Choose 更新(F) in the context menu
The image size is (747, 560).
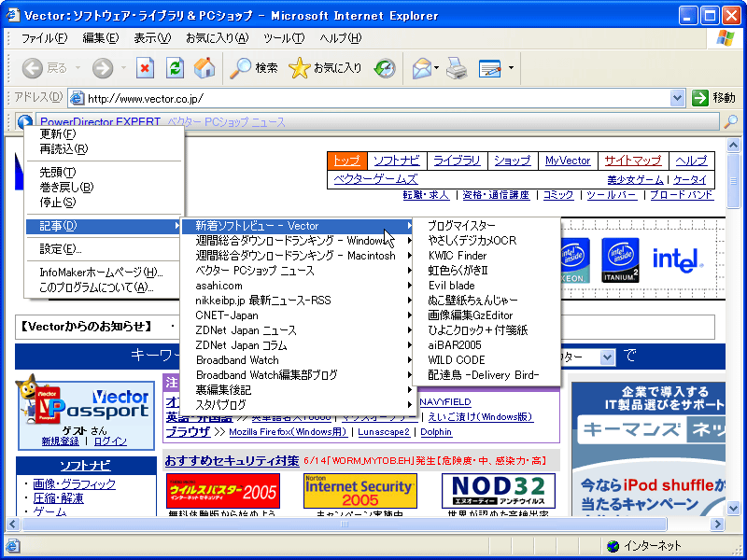(104, 133)
